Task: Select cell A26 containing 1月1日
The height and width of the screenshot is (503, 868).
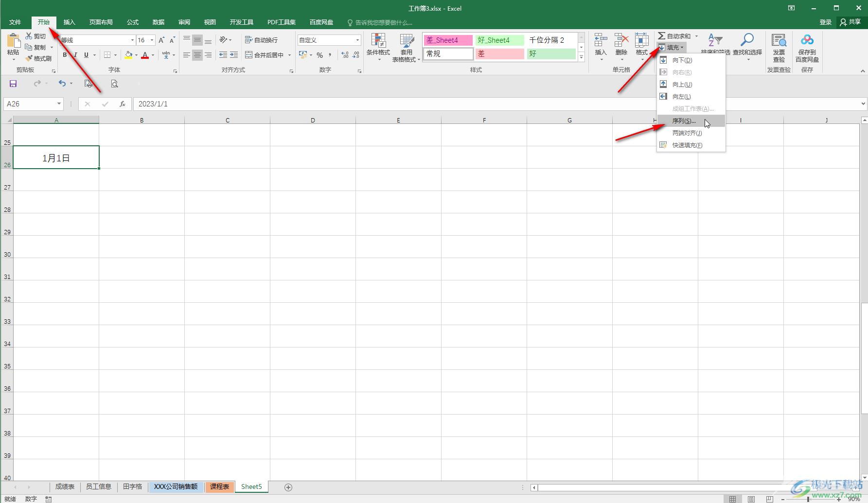Action: (56, 157)
